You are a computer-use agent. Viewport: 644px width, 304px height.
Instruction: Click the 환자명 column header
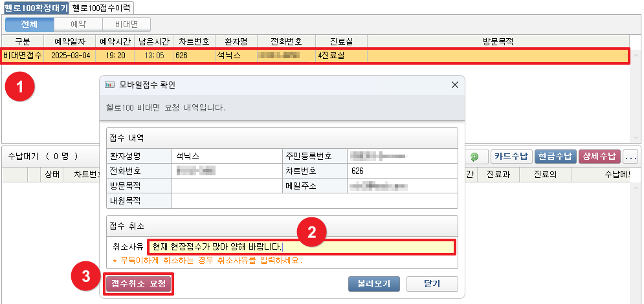(x=236, y=41)
